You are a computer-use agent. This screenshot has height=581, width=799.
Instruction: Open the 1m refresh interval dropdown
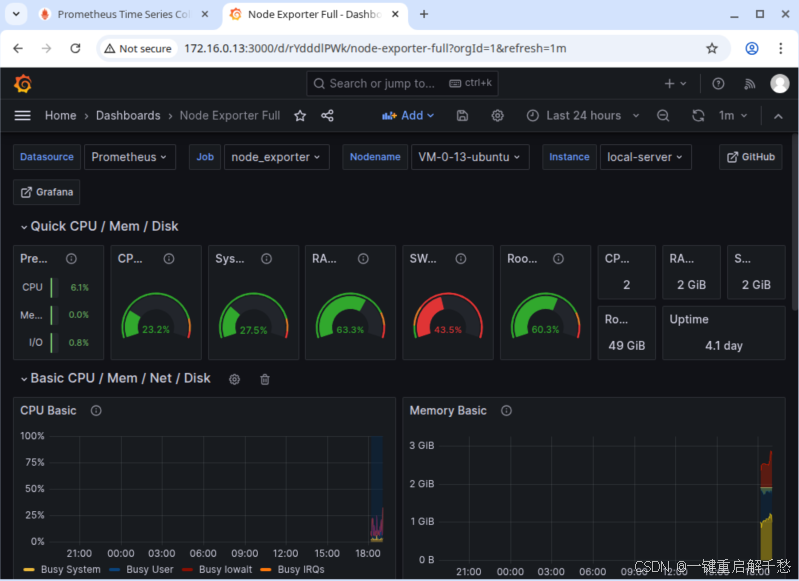point(733,116)
